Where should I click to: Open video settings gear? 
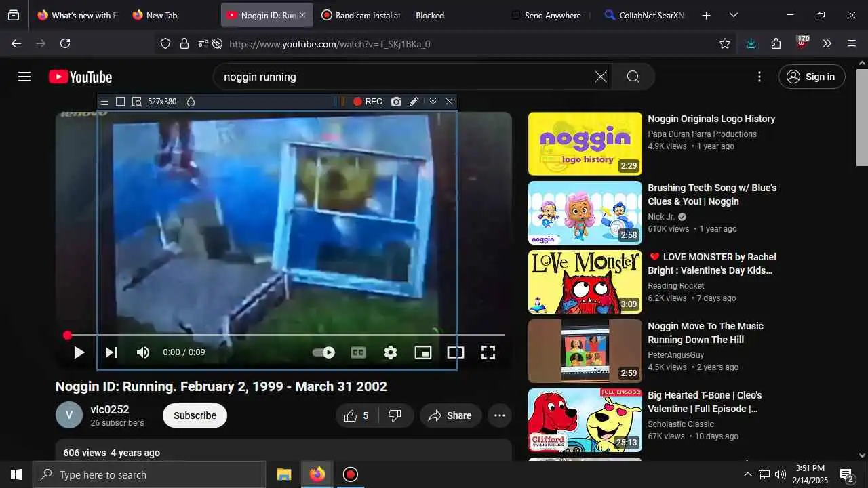coord(391,352)
